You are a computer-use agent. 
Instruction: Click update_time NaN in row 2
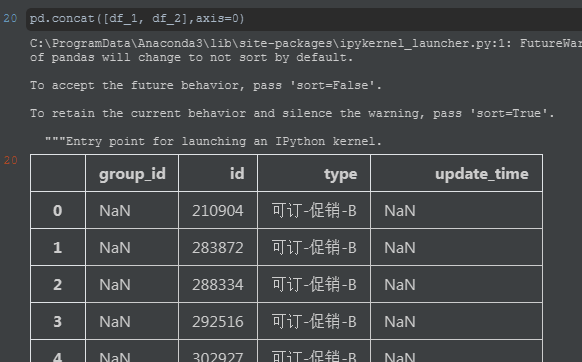(x=400, y=284)
